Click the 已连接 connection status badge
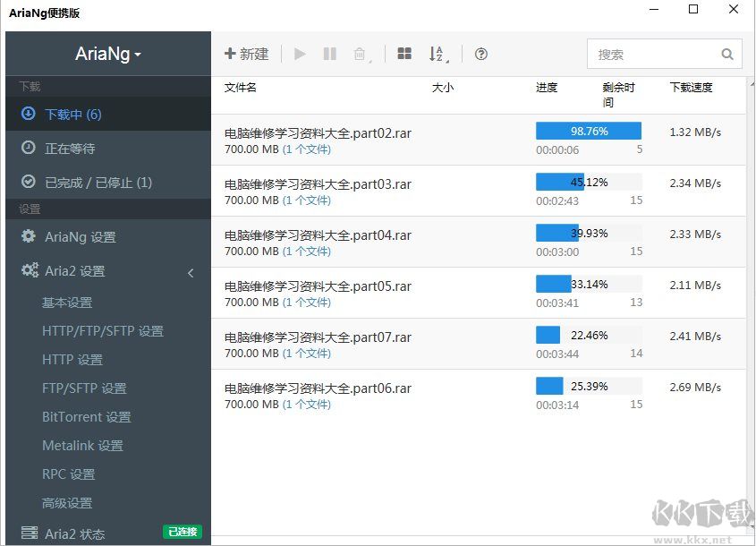The height and width of the screenshot is (546, 756). pos(182,531)
